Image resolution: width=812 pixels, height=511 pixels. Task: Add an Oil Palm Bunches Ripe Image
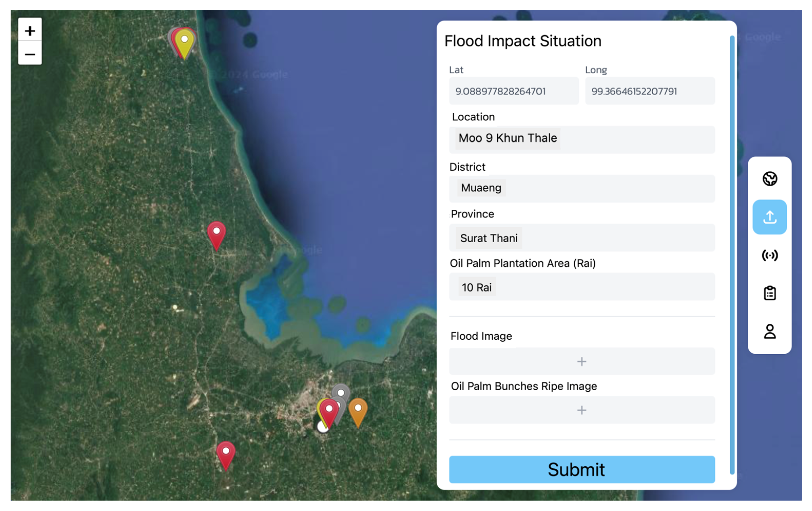581,410
